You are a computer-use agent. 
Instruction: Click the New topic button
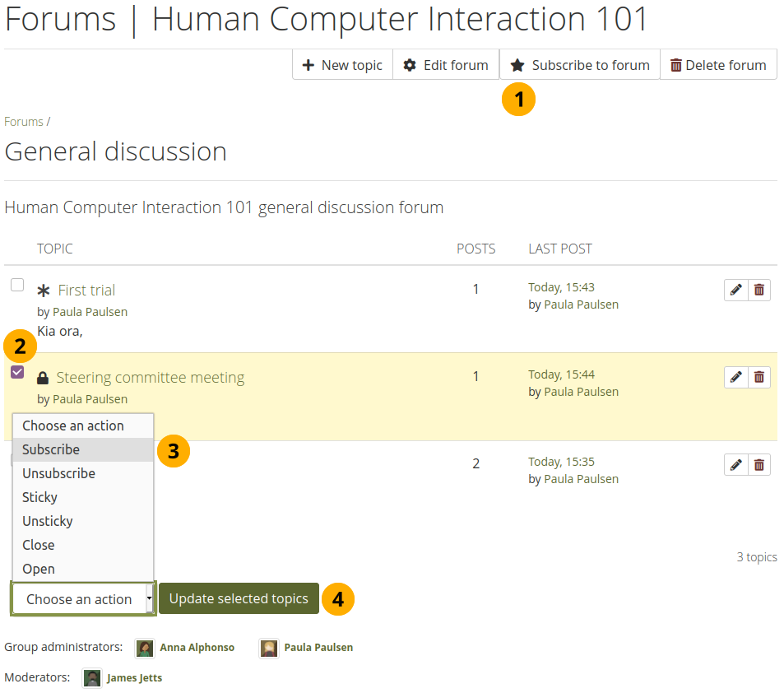[342, 65]
